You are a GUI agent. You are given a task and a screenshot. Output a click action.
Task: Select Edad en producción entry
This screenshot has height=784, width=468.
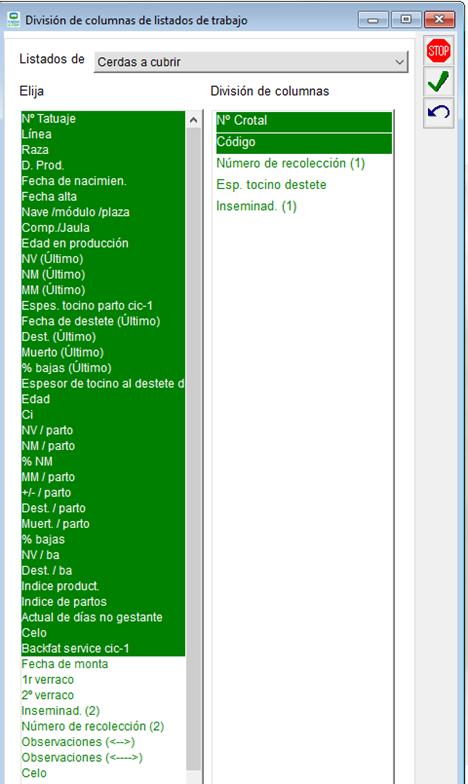coord(103,243)
